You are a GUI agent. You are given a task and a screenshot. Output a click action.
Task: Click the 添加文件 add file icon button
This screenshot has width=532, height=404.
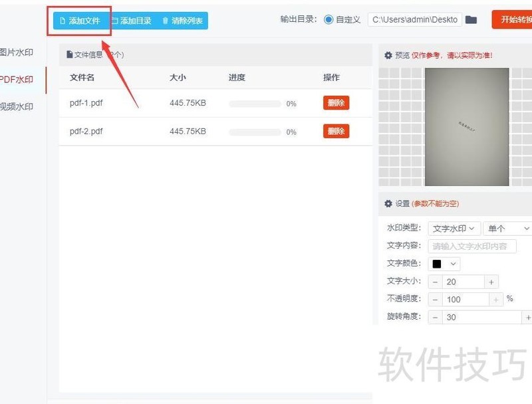[x=62, y=21]
